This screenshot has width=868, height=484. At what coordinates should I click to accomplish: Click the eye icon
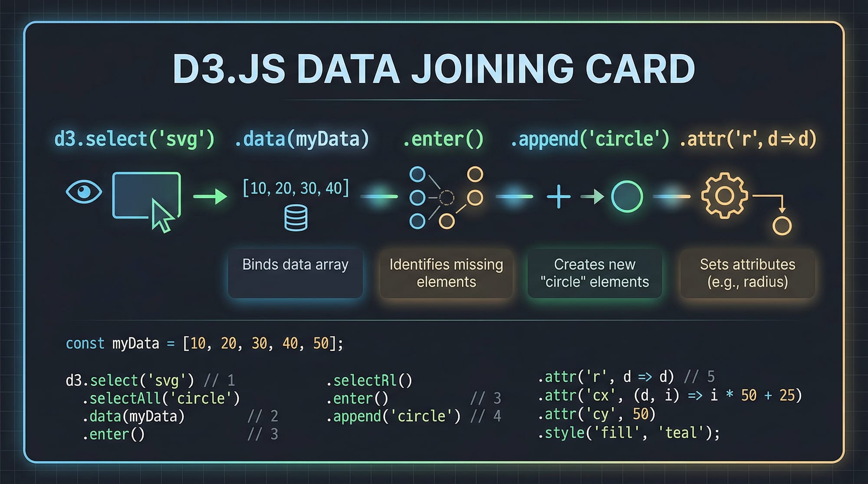[x=84, y=191]
